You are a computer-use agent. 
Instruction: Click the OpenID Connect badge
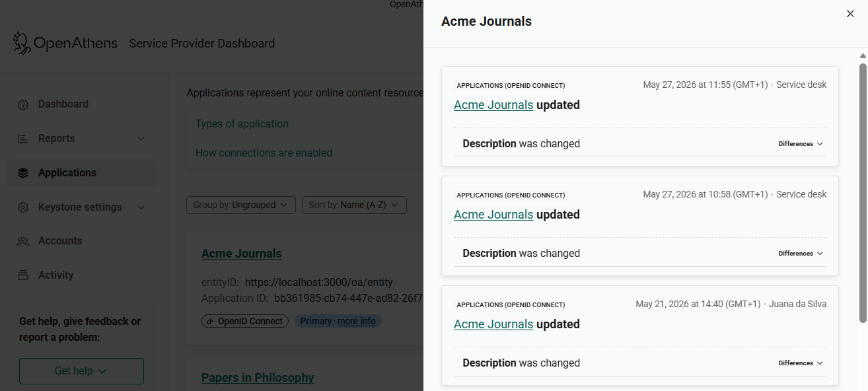245,322
